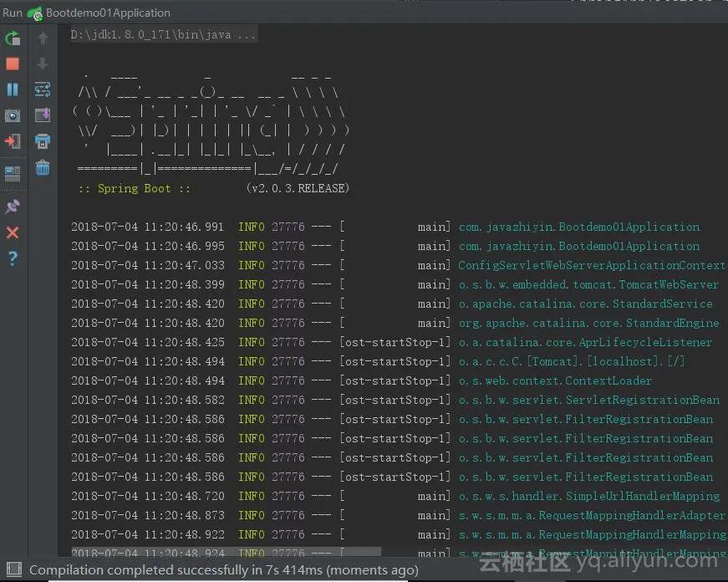This screenshot has width=728, height=582.
Task: Dump threads using the camera icon
Action: [x=13, y=115]
